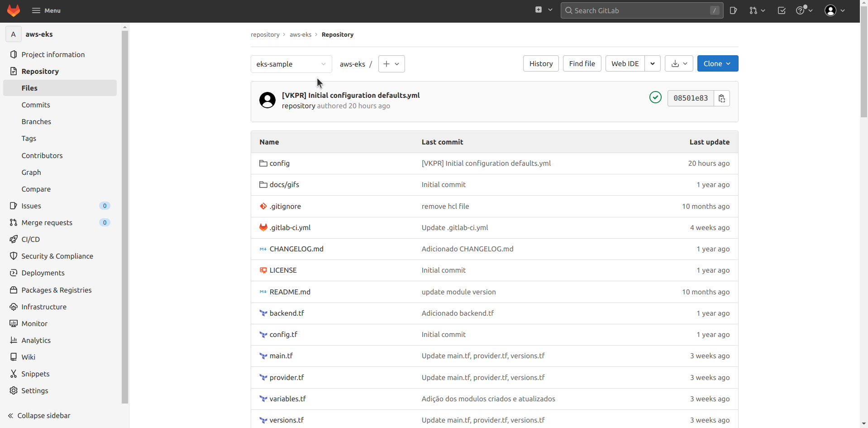Click the Find file button
This screenshot has height=428, width=868.
pos(582,63)
